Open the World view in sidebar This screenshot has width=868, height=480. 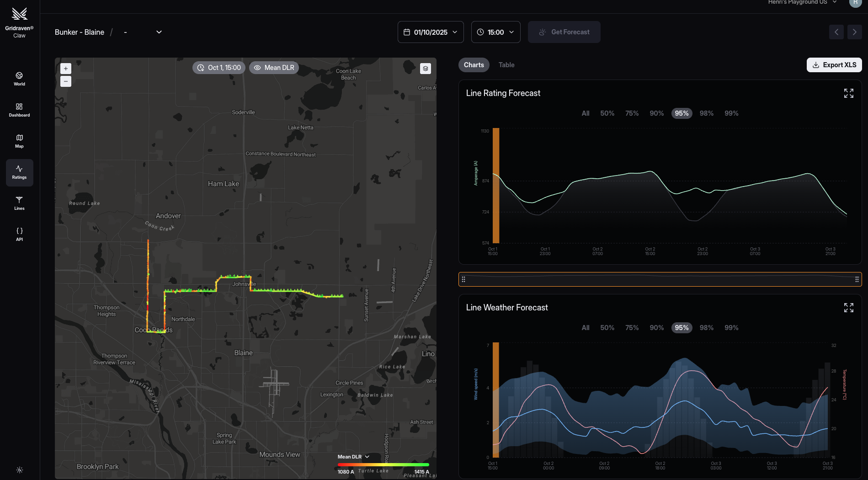click(x=19, y=79)
